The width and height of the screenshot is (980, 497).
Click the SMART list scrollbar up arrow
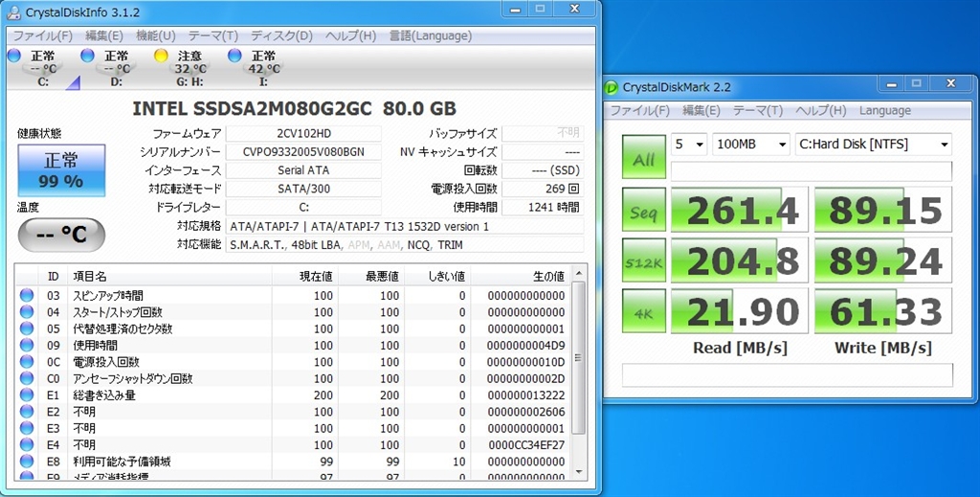(x=578, y=274)
